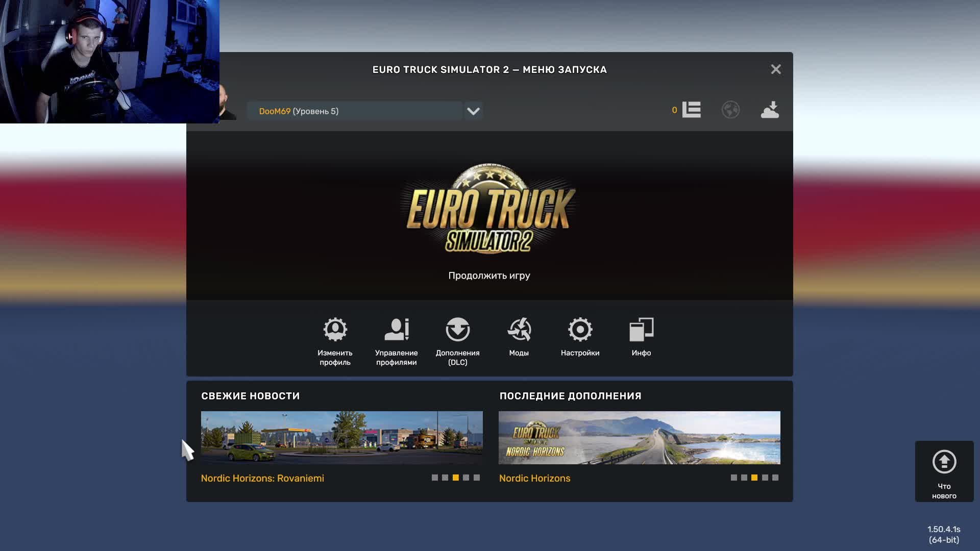This screenshot has width=980, height=551.
Task: Select first news carousel dot
Action: click(435, 478)
